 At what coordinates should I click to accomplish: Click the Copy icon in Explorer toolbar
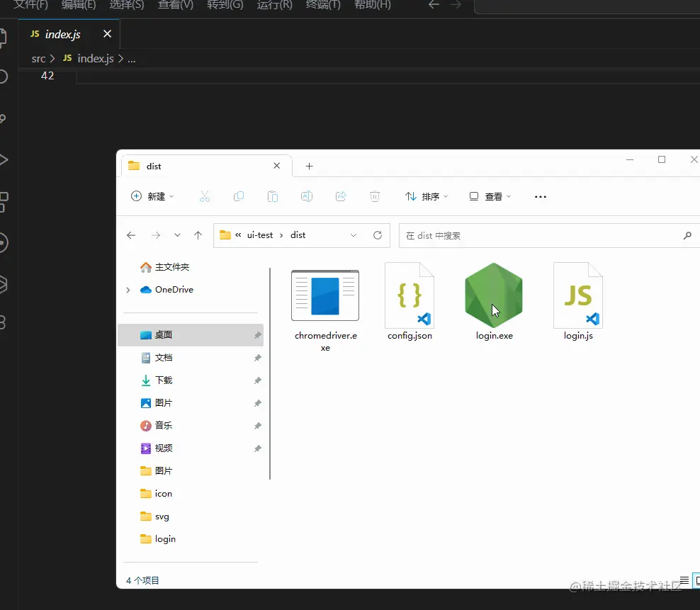point(239,196)
